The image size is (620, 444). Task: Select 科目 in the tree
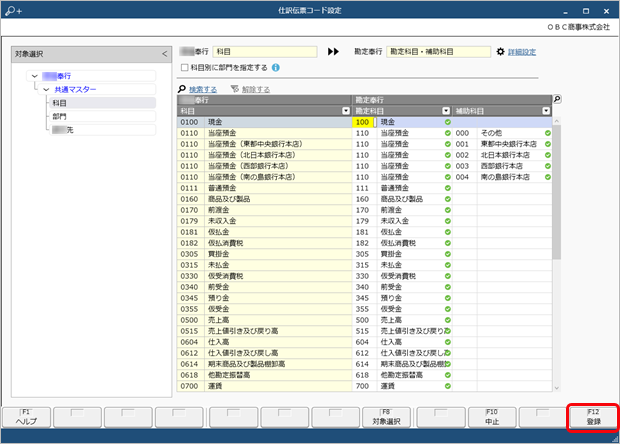[102, 103]
